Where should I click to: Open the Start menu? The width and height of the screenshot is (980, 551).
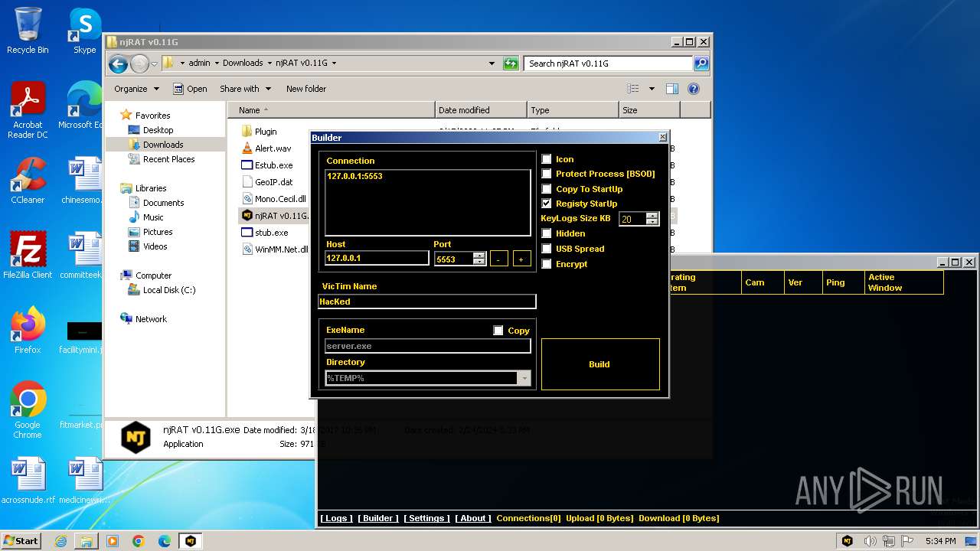[21, 541]
